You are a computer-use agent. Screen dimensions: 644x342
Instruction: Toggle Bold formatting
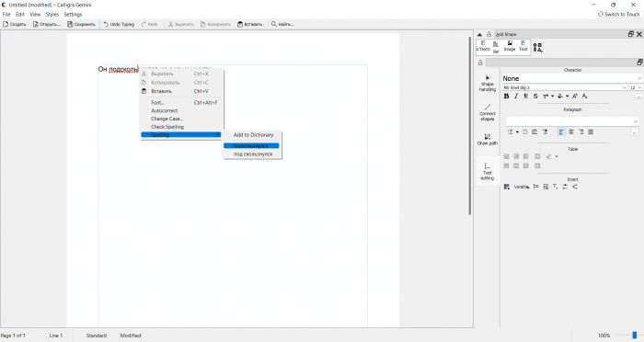coord(506,96)
